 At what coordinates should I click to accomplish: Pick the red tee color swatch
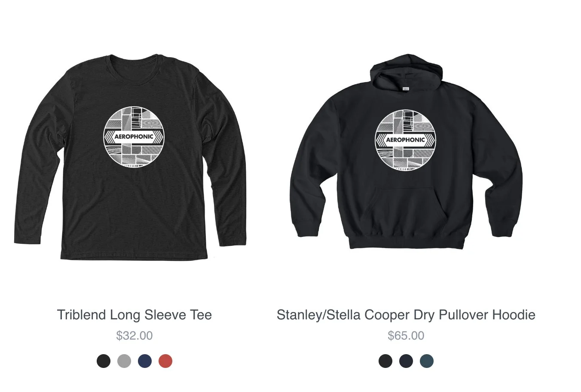pos(165,361)
